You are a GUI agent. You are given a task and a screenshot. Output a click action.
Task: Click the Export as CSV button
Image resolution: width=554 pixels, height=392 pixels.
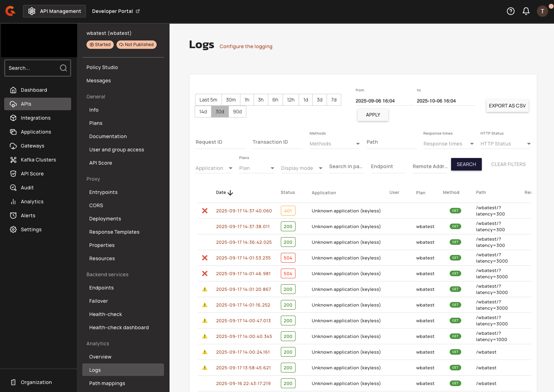click(x=507, y=106)
